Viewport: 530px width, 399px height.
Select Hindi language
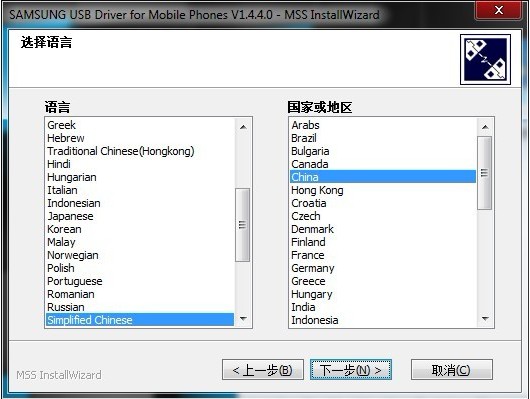140,164
